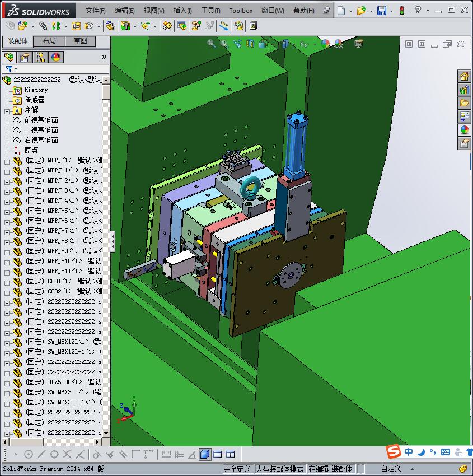This screenshot has height=476, width=473.
Task: Select the 装配体 tab
Action: coord(17,41)
